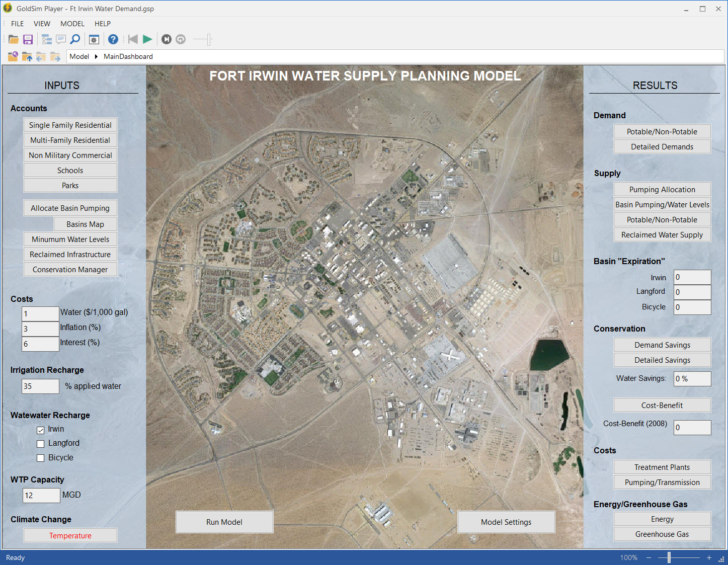Screen dimensions: 728x565
Task: Open Basin Pumping/Water Levels results
Action: tap(662, 204)
